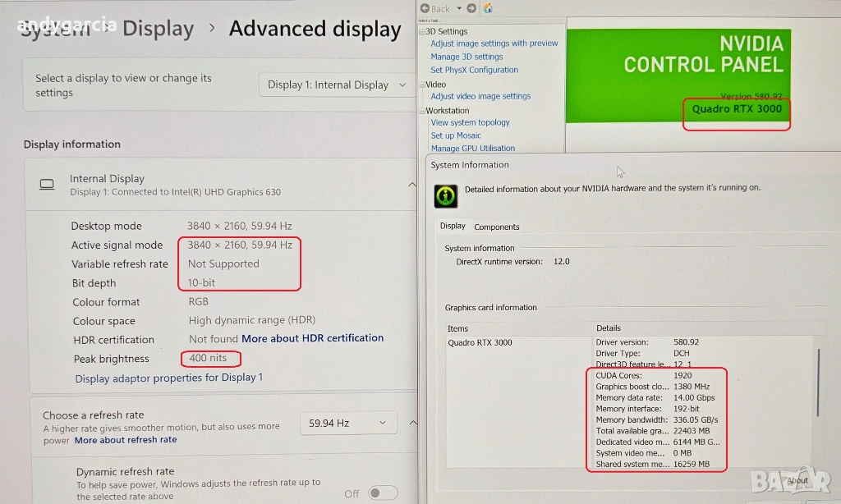The height and width of the screenshot is (504, 841).
Task: Open More about HDR certification link
Action: (312, 338)
